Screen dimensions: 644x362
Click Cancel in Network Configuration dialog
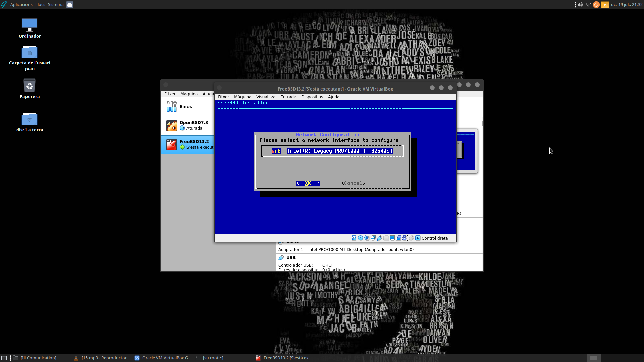point(353,183)
